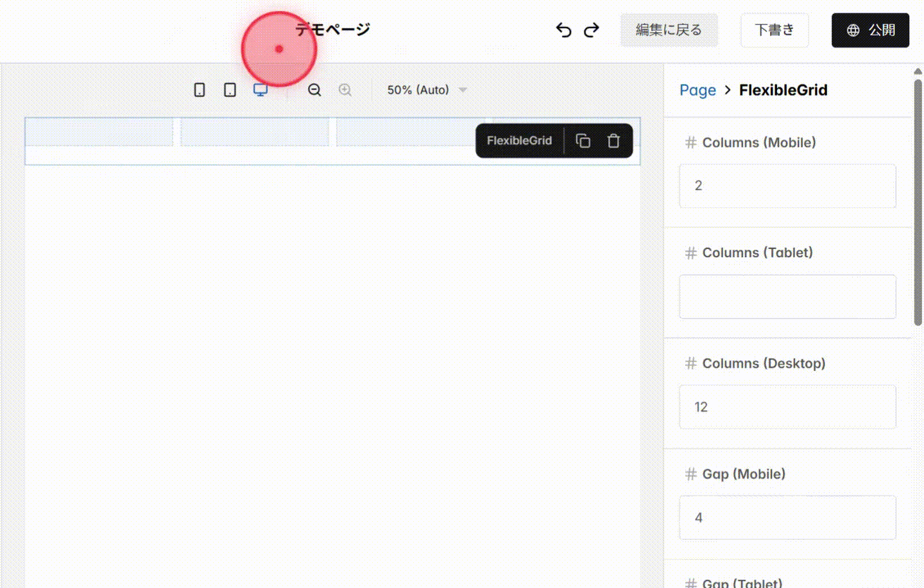
Task: Zoom out the canvas view
Action: (x=314, y=90)
